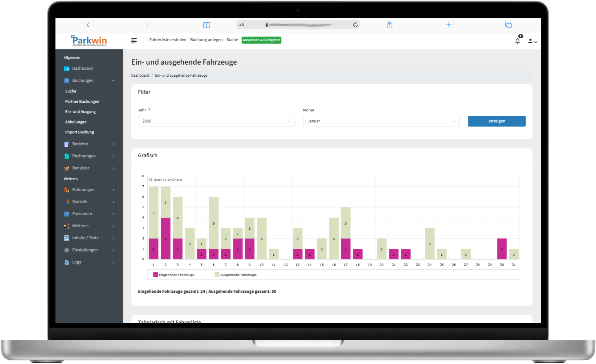Click the Safari bookmarks book icon
Image resolution: width=596 pixels, height=364 pixels.
[x=207, y=25]
